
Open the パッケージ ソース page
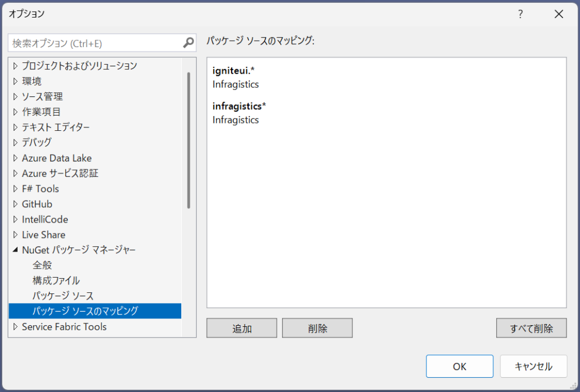(x=63, y=296)
